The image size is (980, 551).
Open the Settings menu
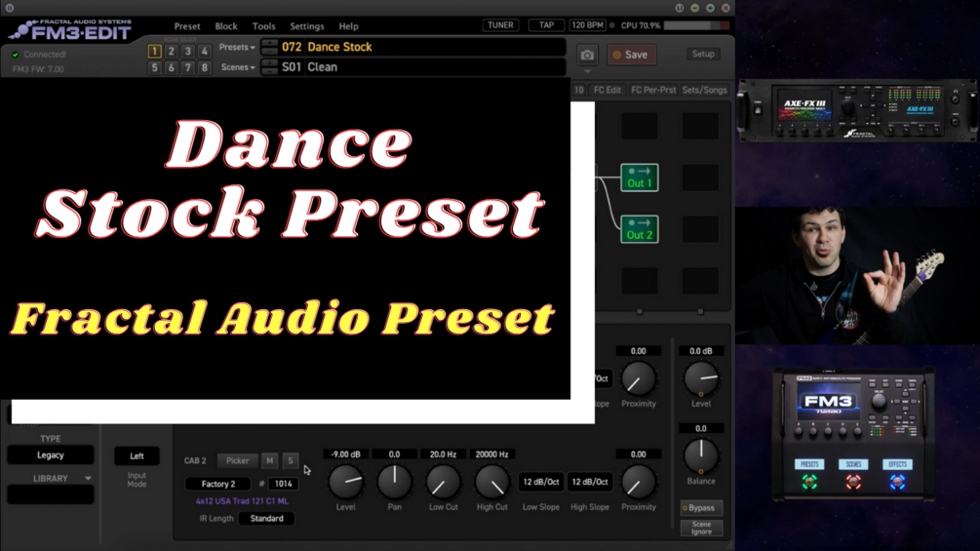(307, 26)
